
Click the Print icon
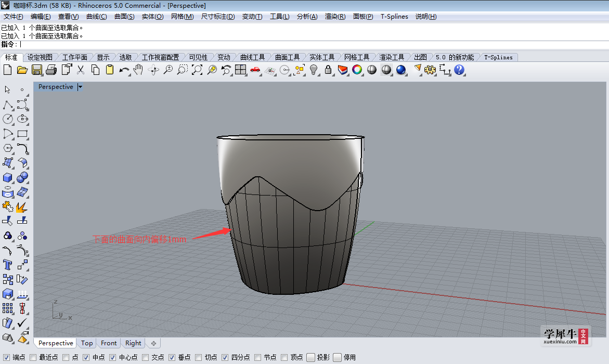point(51,70)
